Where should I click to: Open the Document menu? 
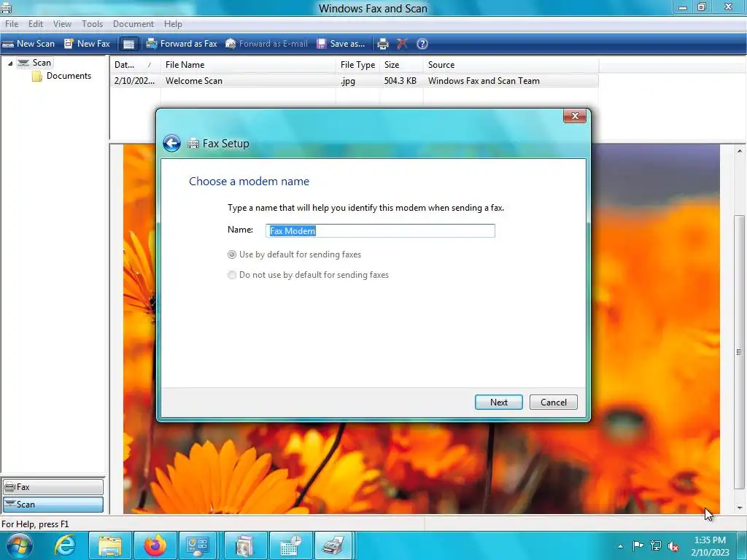pyautogui.click(x=133, y=24)
